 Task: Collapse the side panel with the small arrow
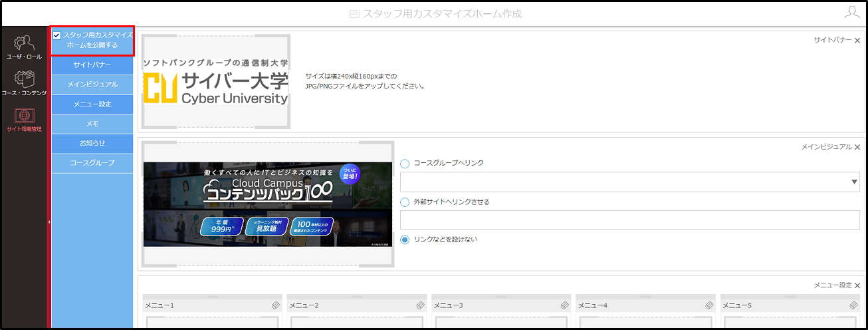49,222
